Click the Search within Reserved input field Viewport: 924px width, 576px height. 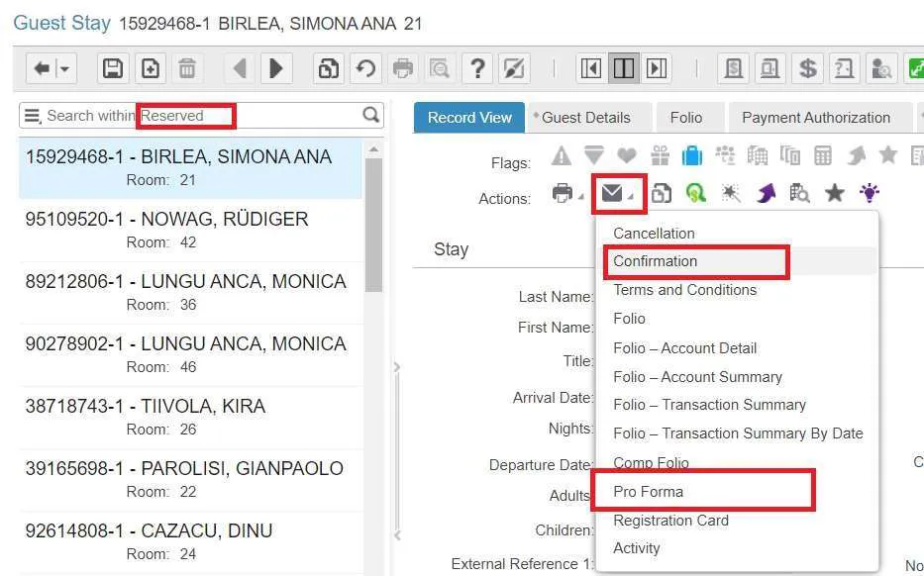point(201,116)
